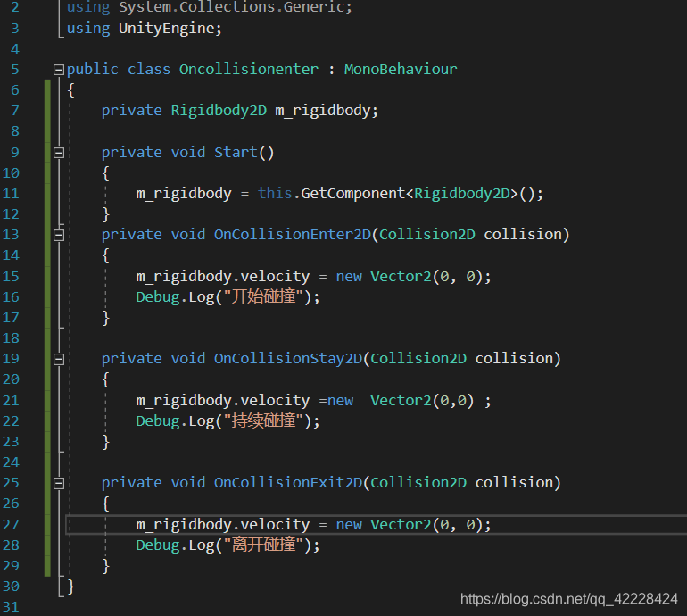This screenshot has width=687, height=616.
Task: Collapse the Oncollisionenter class block
Action: [59, 70]
